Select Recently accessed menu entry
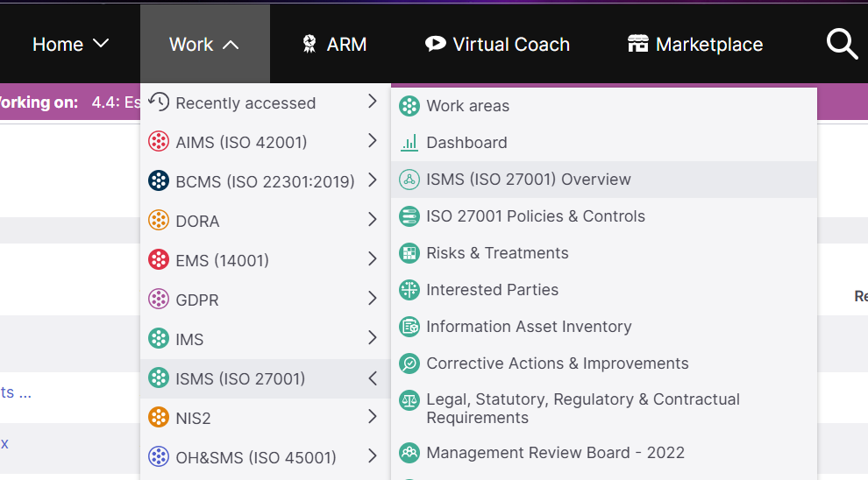 (x=265, y=102)
